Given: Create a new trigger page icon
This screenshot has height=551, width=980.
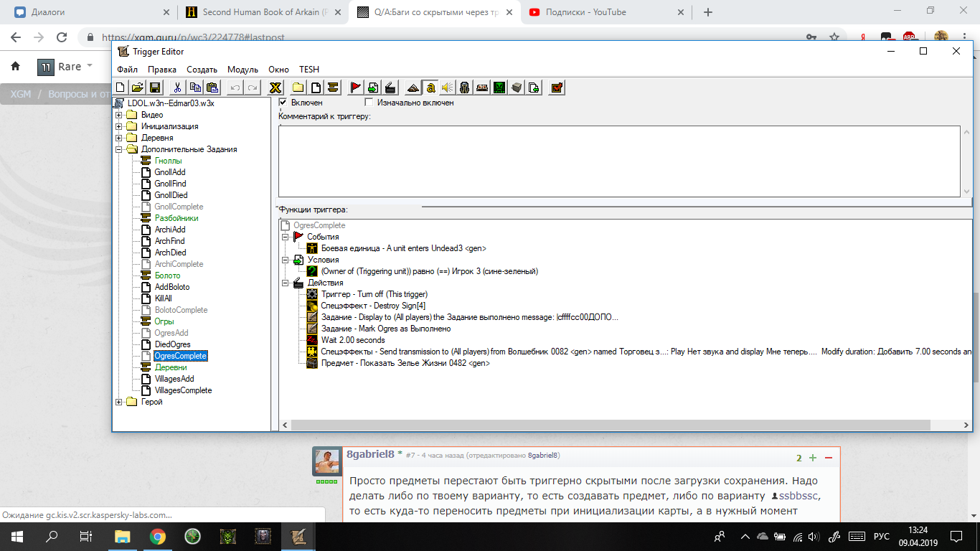Looking at the screenshot, I should 316,88.
